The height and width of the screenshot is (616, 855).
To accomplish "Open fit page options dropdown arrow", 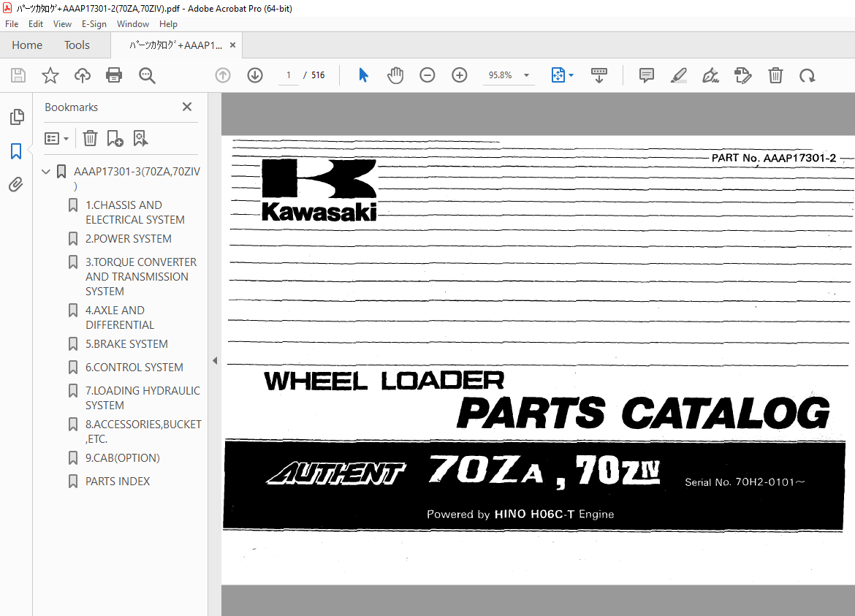I will tap(571, 75).
